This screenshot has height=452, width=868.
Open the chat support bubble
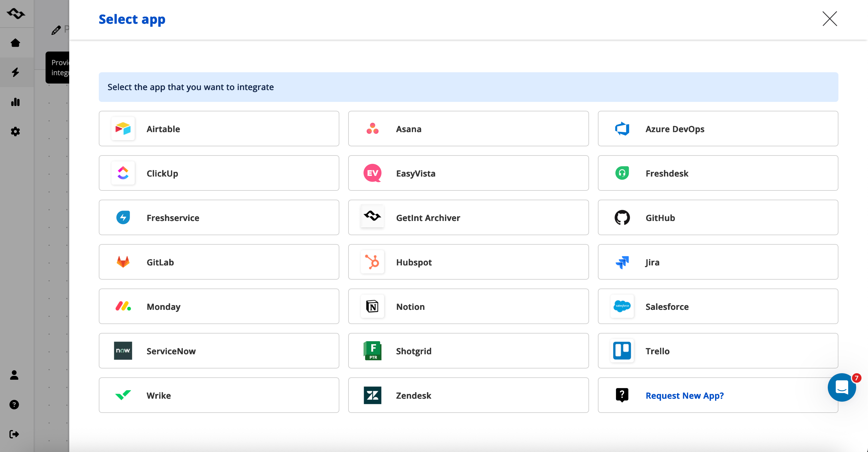click(x=842, y=387)
